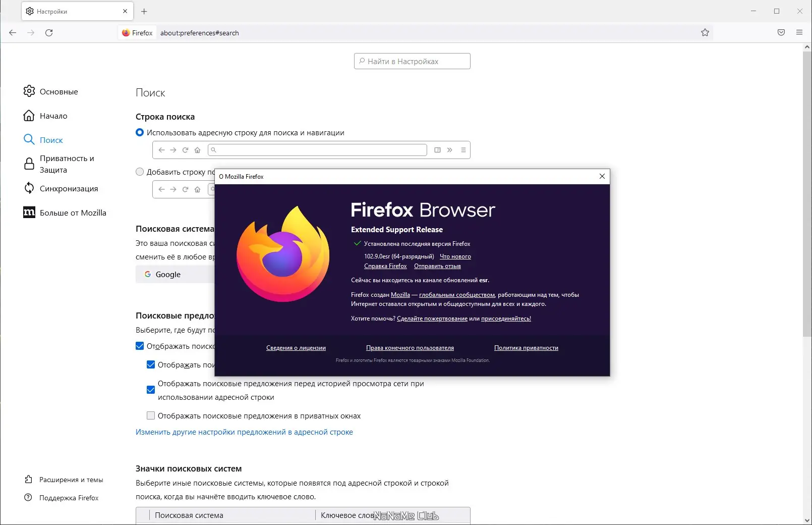Click the присоединяйтесь! link
Image resolution: width=812 pixels, height=525 pixels.
pyautogui.click(x=506, y=319)
